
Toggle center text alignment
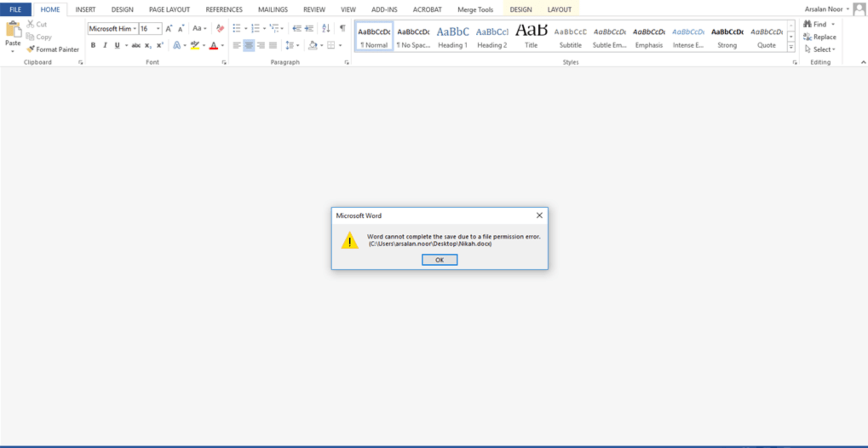tap(249, 45)
